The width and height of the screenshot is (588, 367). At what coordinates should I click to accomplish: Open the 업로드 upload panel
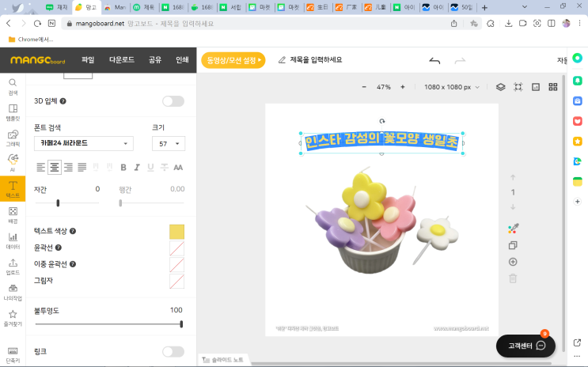(x=13, y=267)
